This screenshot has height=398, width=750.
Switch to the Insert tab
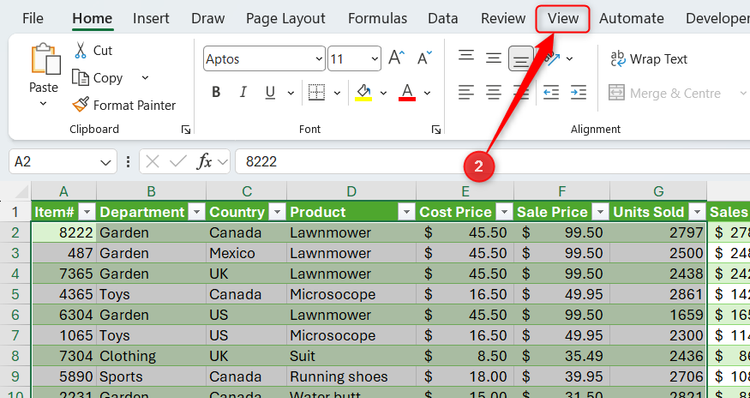[x=151, y=18]
